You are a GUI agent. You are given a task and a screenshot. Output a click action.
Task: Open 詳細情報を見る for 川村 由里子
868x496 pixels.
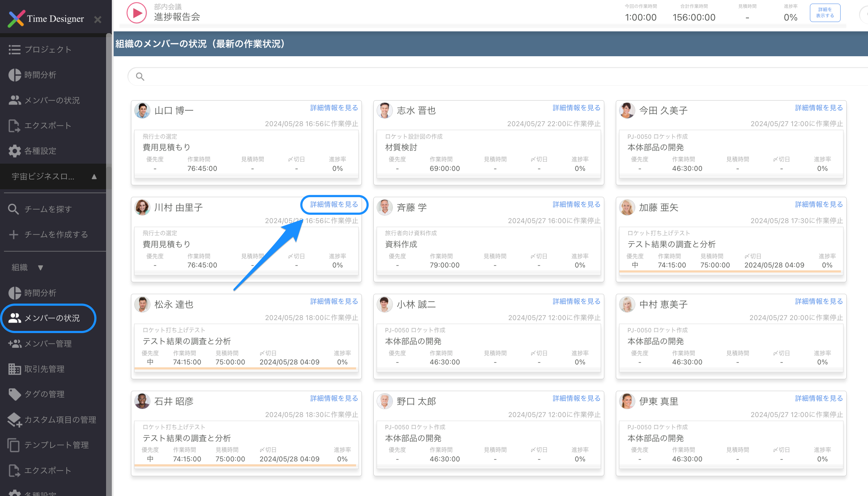click(334, 205)
